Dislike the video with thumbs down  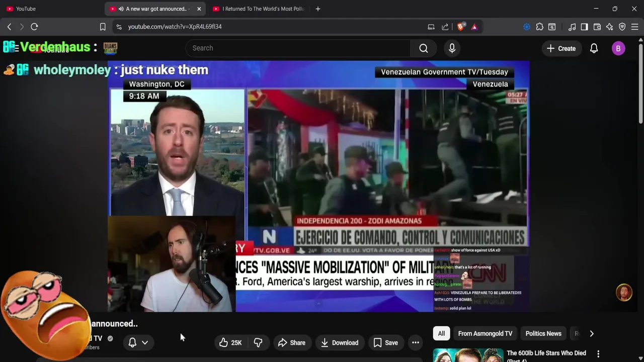pos(258,343)
